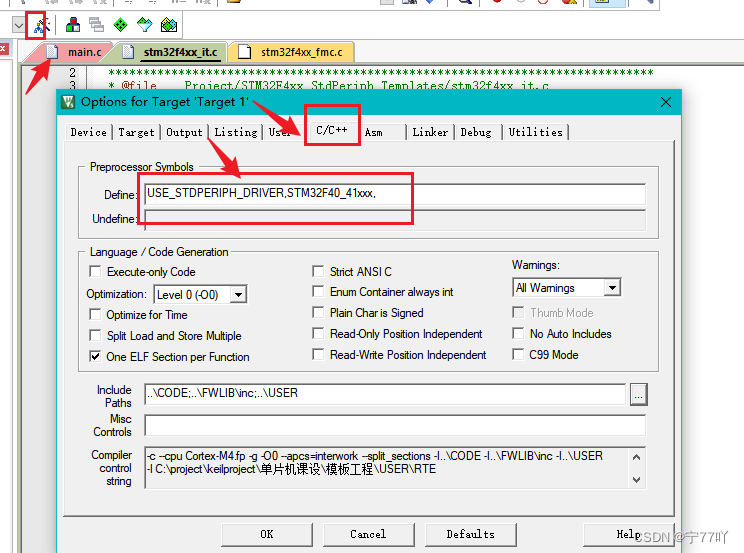Click the Cancel button
744x553 pixels.
368,534
